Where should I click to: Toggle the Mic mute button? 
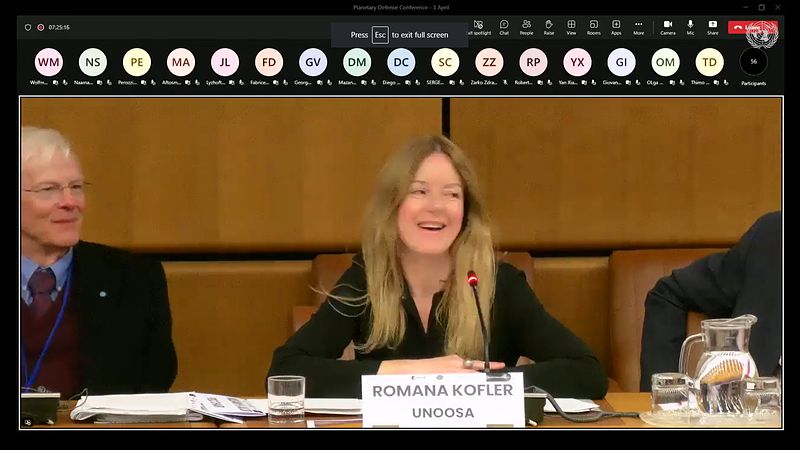(x=690, y=26)
